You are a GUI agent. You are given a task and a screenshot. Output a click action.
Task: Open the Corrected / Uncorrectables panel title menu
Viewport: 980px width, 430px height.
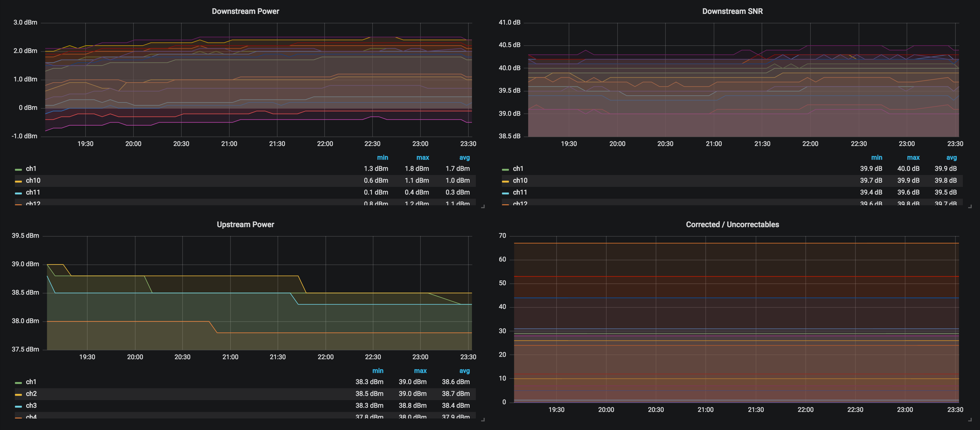click(x=732, y=225)
